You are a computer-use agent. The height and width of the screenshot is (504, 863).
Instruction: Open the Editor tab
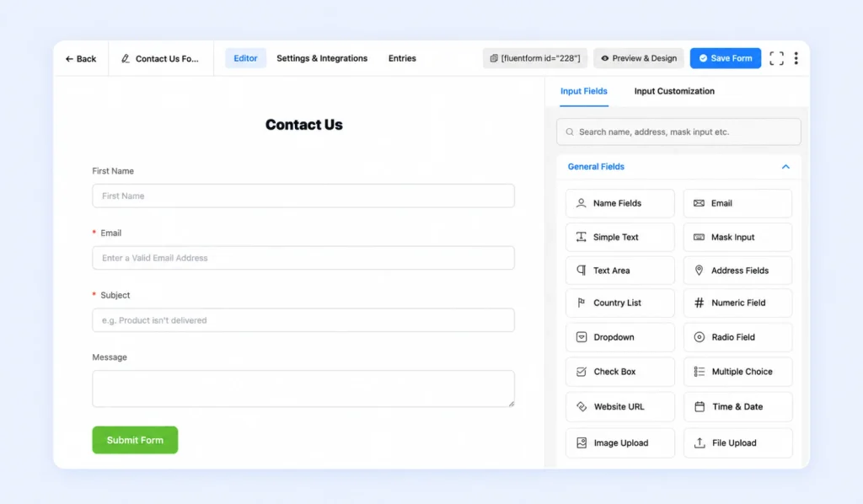pyautogui.click(x=245, y=58)
